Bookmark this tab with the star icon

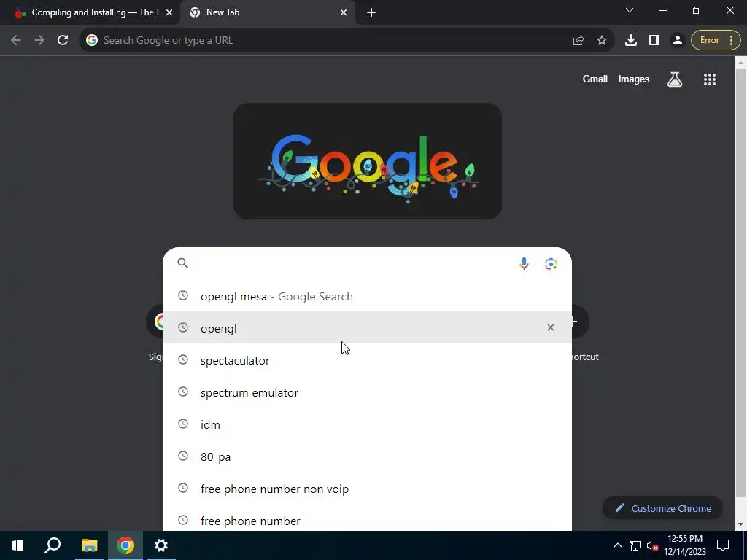tap(602, 41)
